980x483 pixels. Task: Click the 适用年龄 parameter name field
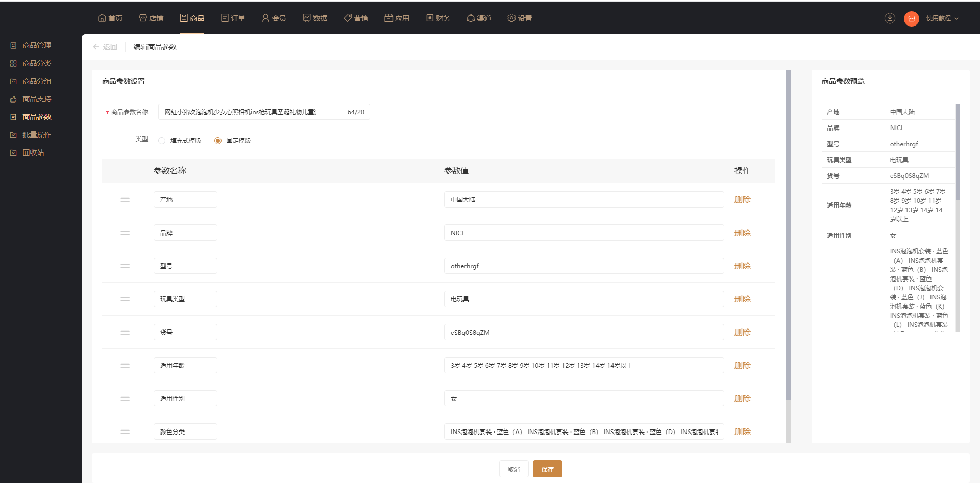(x=185, y=365)
